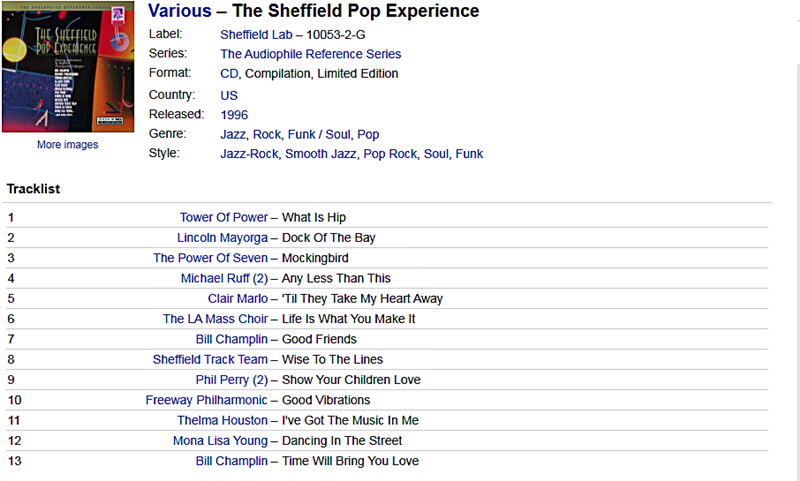Open Lincoln Mayorga artist link
Image resolution: width=800 pixels, height=481 pixels.
(222, 238)
